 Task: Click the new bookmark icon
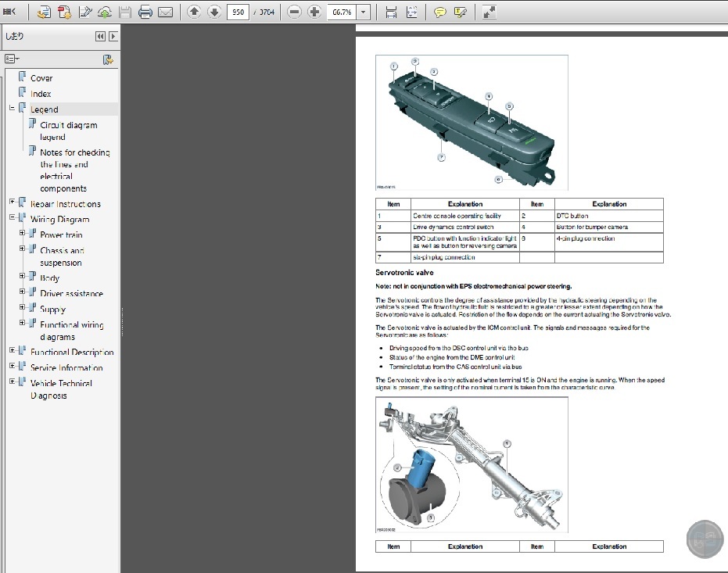coord(108,59)
